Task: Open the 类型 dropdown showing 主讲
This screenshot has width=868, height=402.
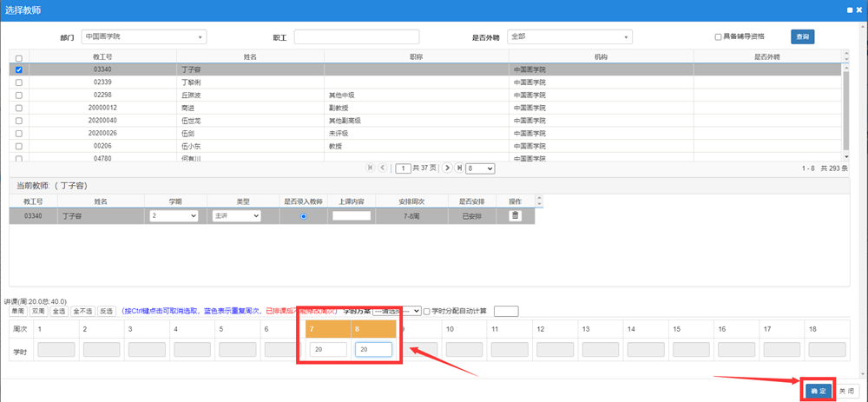Action: 236,216
